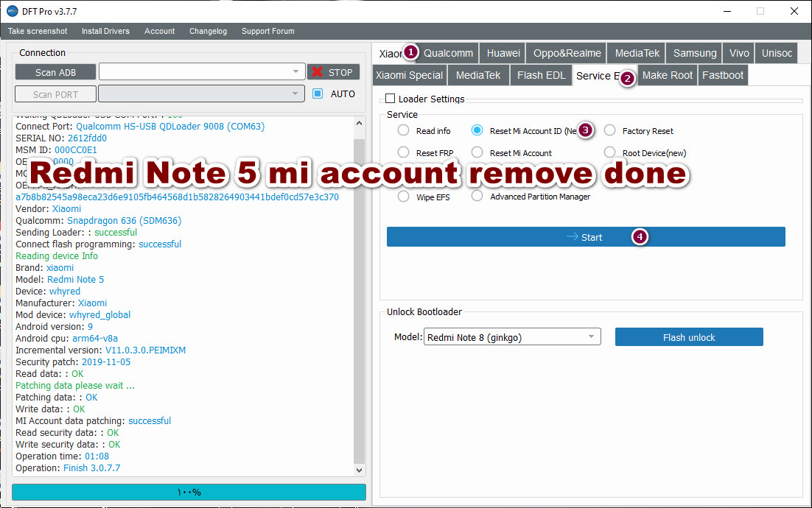812x508 pixels.
Task: Click the 'Finish 3.0.7.7' operation text
Action: [x=91, y=468]
